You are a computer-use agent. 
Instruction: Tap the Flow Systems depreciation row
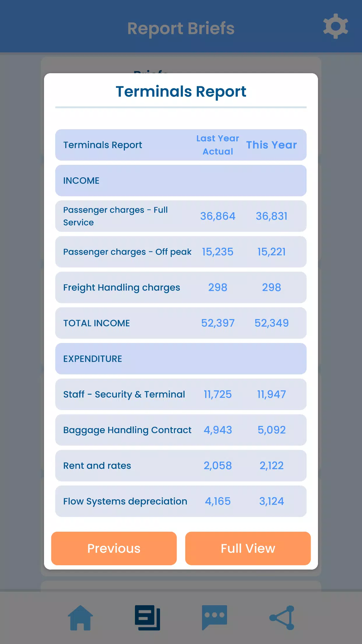(181, 501)
